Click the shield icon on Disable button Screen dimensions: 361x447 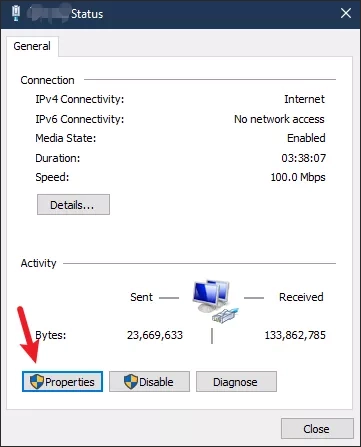coord(131,382)
